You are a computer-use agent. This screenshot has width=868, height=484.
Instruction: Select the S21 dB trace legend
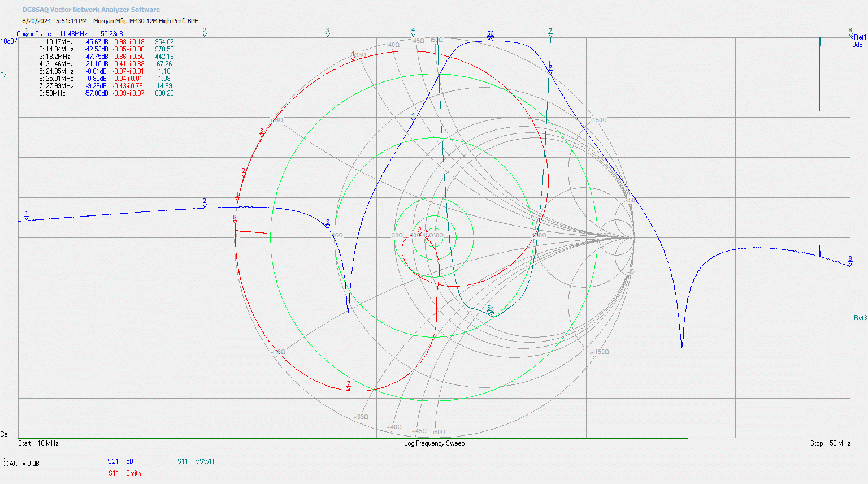[x=121, y=461]
